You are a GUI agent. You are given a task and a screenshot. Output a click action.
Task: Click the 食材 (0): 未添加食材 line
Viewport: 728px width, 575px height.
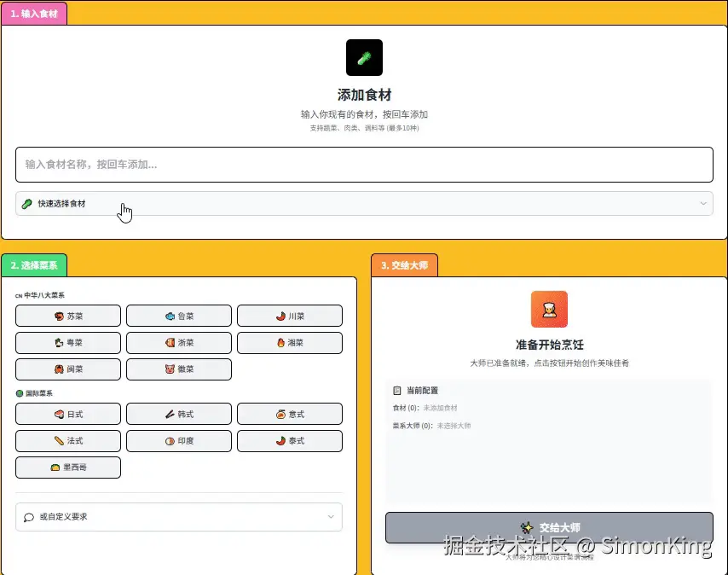coord(425,408)
